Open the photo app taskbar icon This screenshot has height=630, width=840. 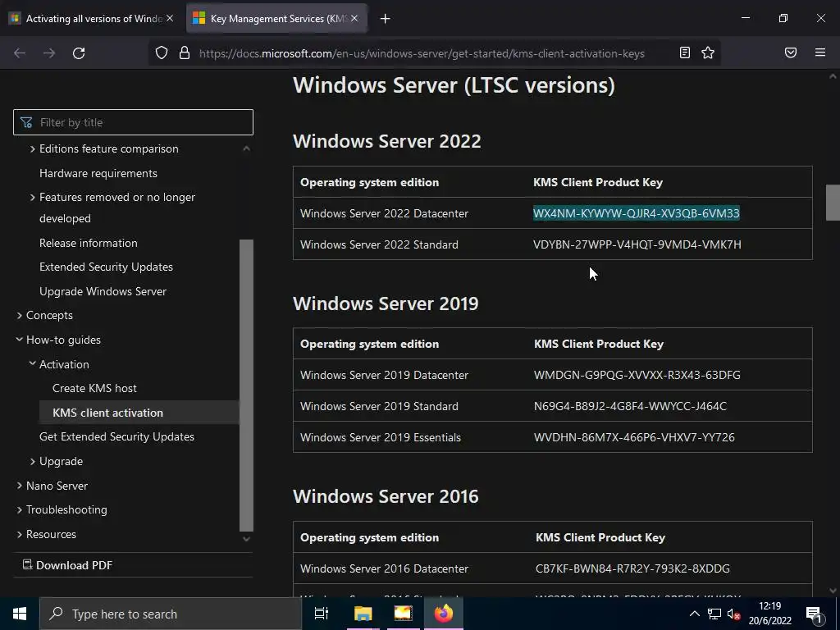coord(403,614)
